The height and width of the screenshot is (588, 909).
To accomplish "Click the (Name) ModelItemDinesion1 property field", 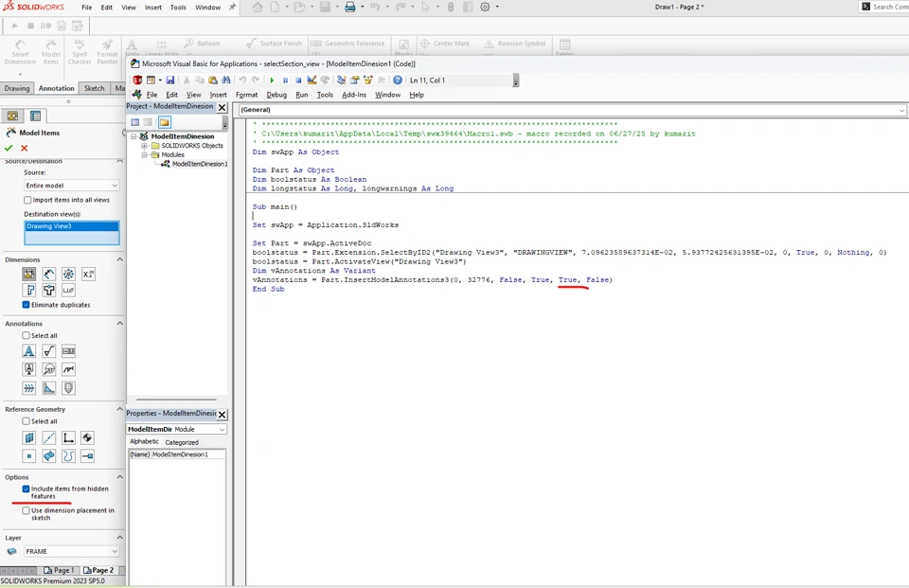I will coord(177,454).
